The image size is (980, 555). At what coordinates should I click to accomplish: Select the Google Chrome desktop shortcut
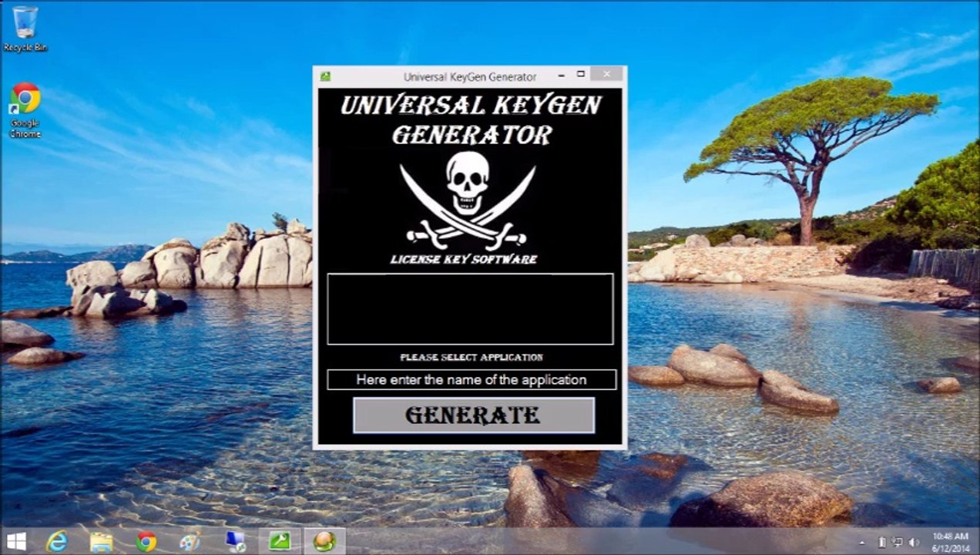point(25,110)
